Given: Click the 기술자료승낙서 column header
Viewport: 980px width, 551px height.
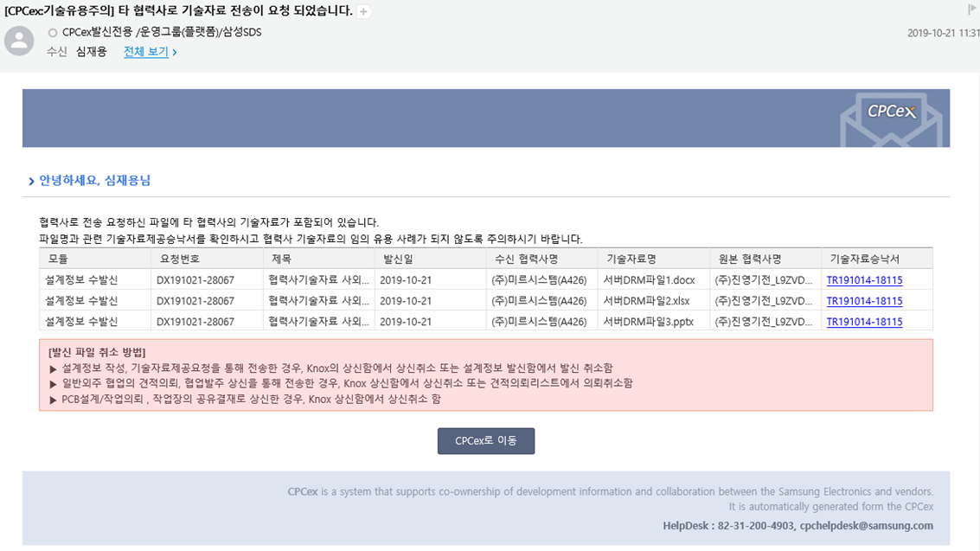Looking at the screenshot, I should pos(864,259).
